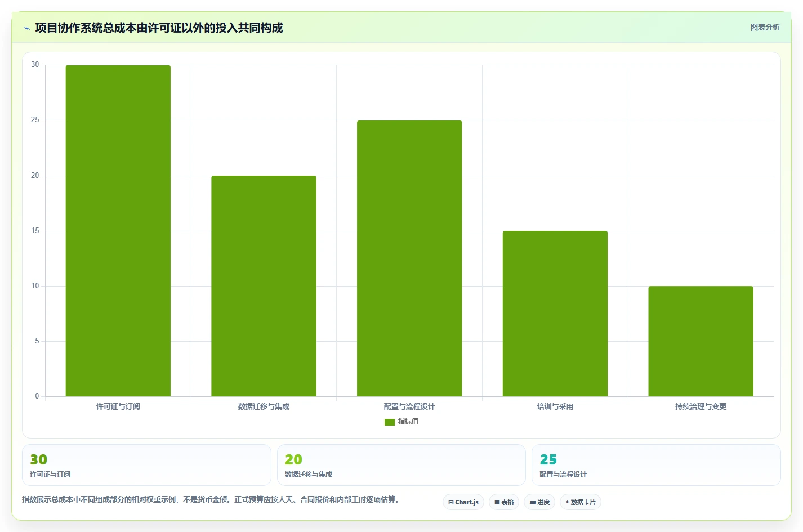Click the 配置与流程设计 card caption
The image size is (803, 532).
(563, 475)
